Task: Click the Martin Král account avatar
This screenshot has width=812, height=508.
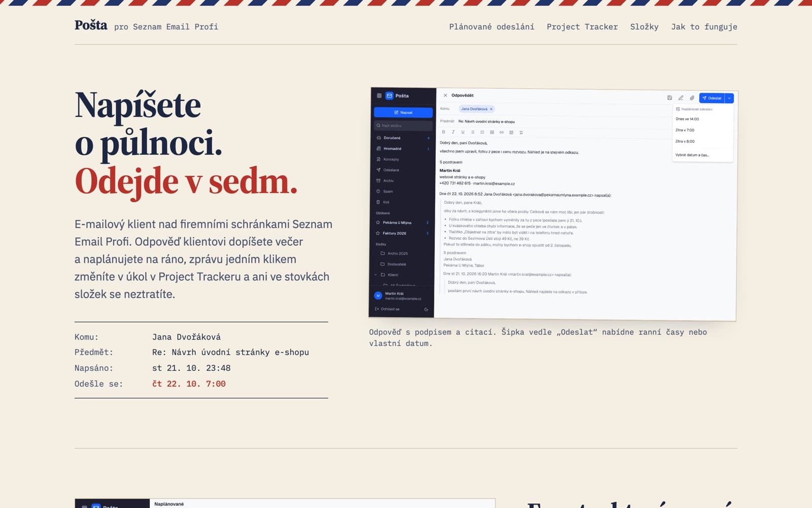Action: pos(378,296)
